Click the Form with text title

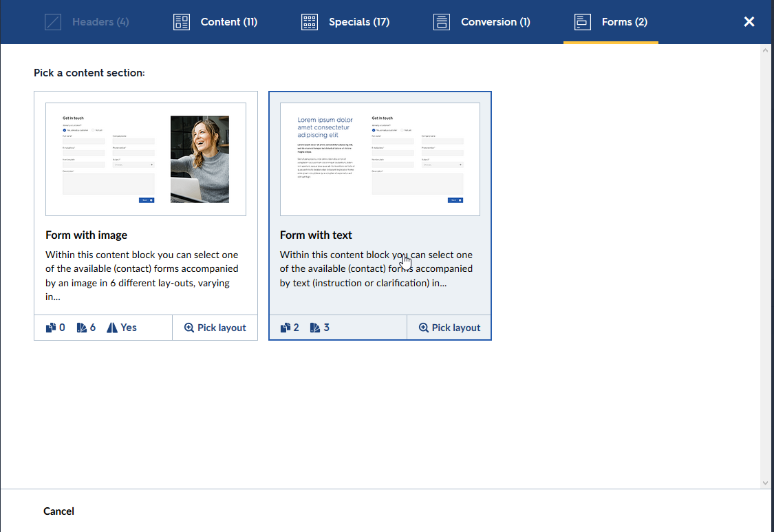[x=316, y=235]
